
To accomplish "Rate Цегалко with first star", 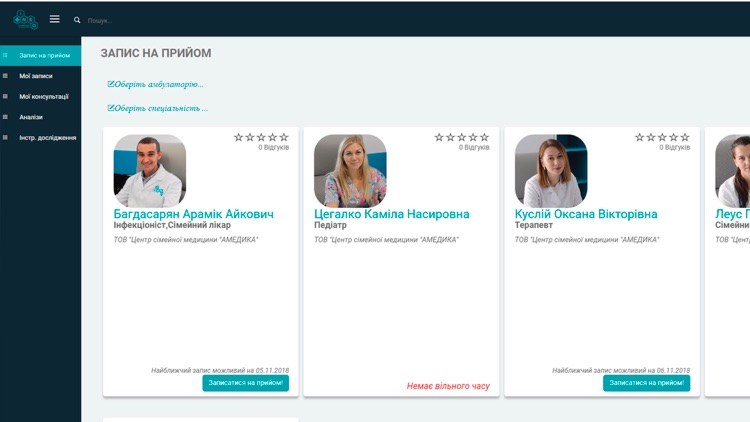I will pos(439,137).
